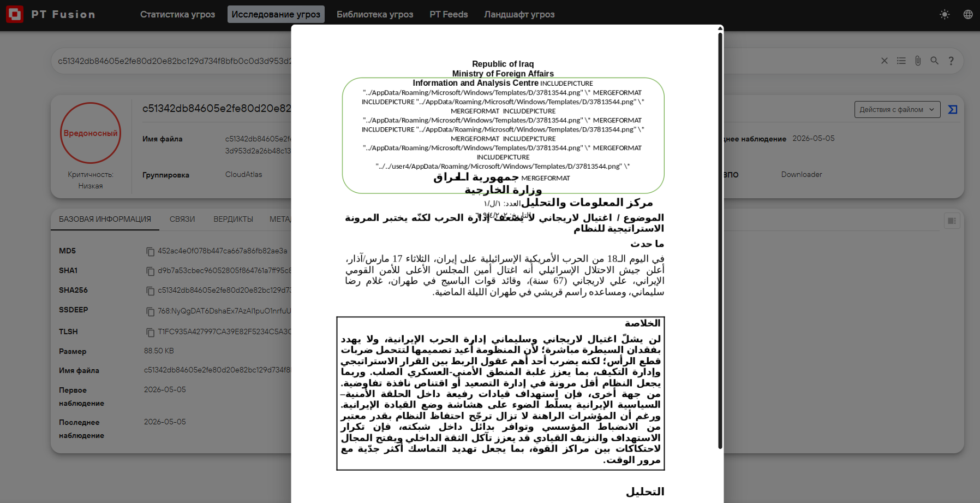The width and height of the screenshot is (980, 503).
Task: Open the Библиотека угроз section
Action: (x=375, y=14)
